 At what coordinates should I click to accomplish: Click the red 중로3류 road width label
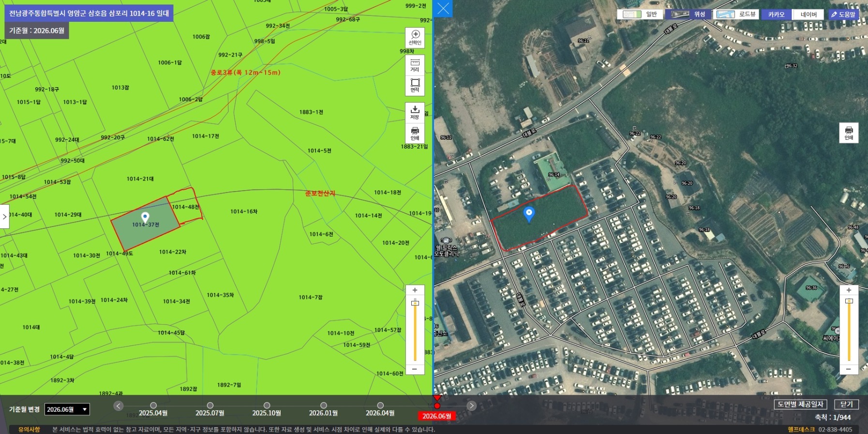point(245,73)
